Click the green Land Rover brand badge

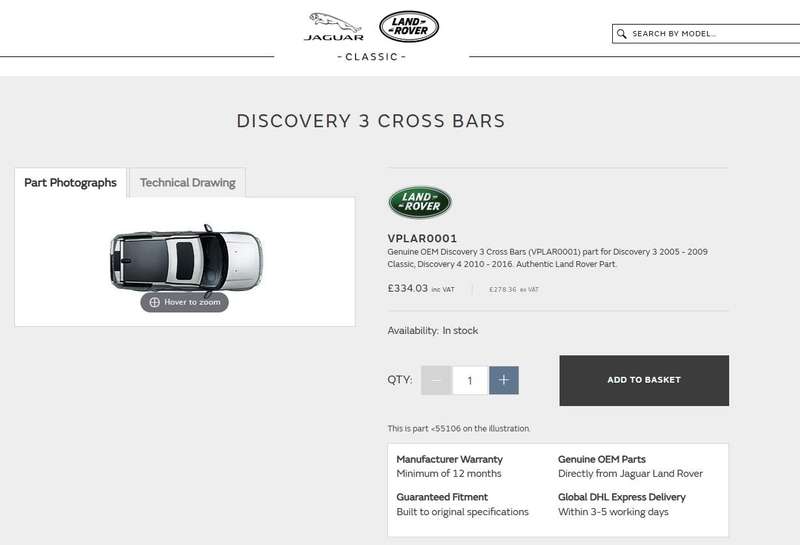click(420, 202)
